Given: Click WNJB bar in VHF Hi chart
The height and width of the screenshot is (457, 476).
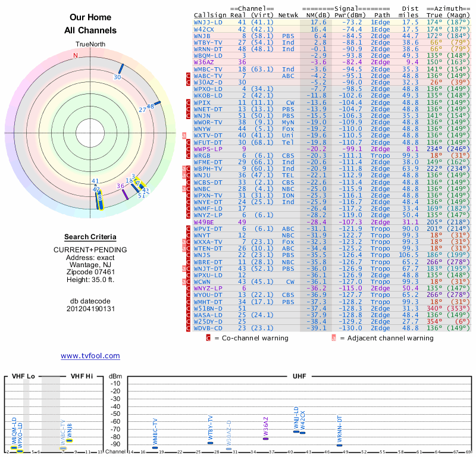Looking at the screenshot, I should tap(70, 440).
